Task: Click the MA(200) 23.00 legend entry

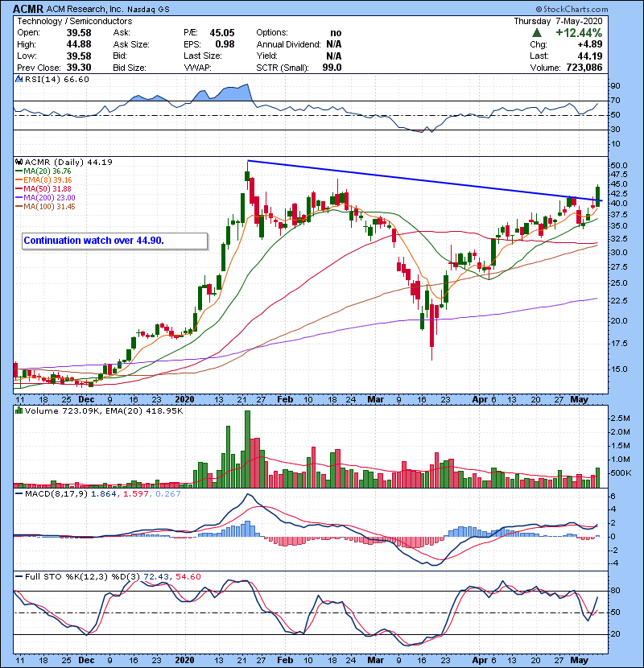Action: 46,198
